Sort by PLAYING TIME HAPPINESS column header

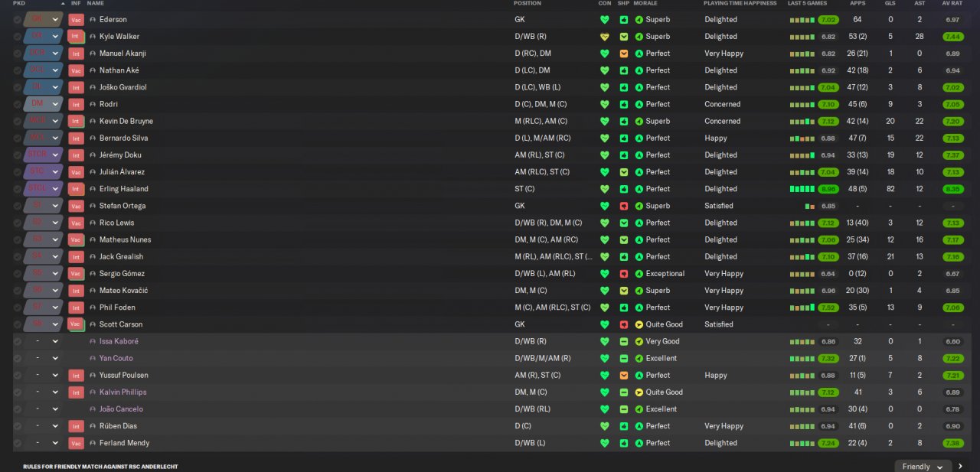click(739, 4)
